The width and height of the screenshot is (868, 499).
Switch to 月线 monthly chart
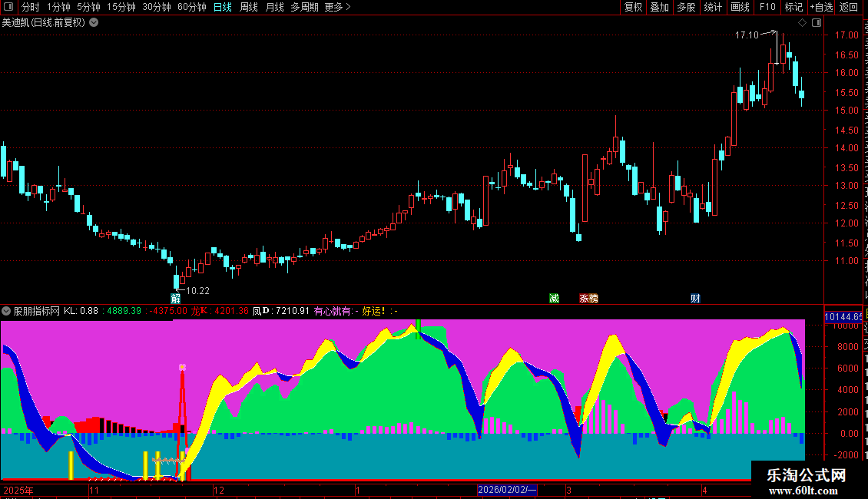pos(274,7)
